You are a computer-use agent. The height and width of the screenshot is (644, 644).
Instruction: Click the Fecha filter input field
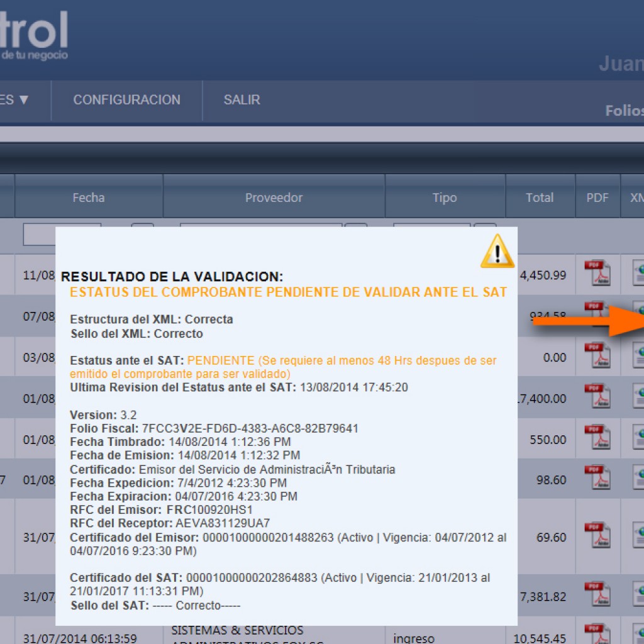tap(40, 235)
